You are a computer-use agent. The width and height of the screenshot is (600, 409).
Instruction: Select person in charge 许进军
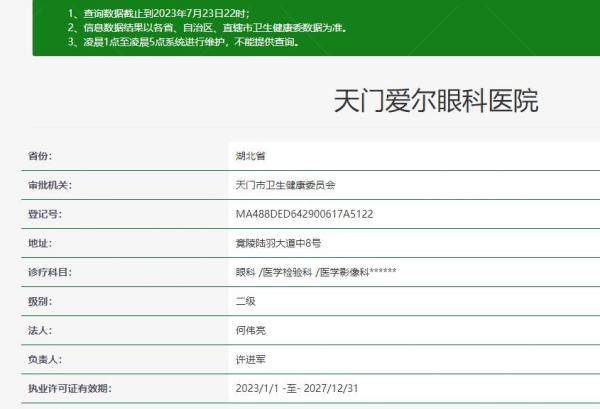[x=250, y=359]
